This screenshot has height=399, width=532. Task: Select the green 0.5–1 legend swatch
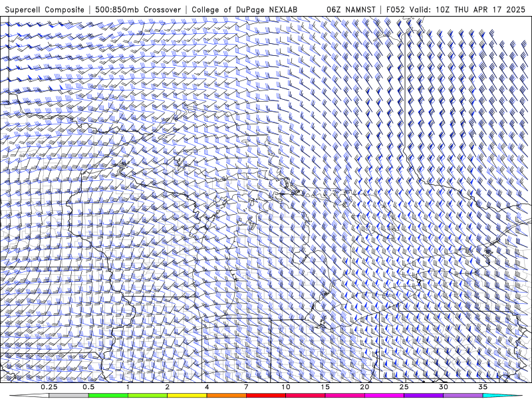[108, 396]
